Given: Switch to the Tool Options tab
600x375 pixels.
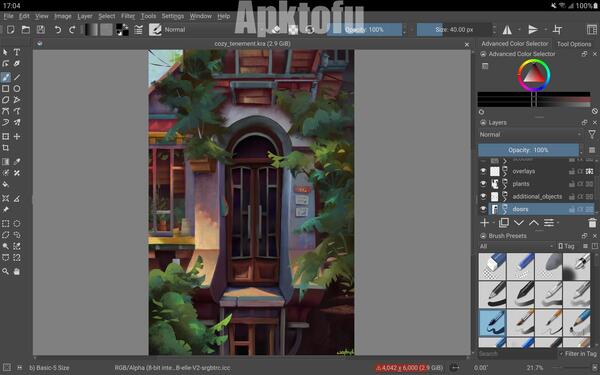Looking at the screenshot, I should click(574, 44).
